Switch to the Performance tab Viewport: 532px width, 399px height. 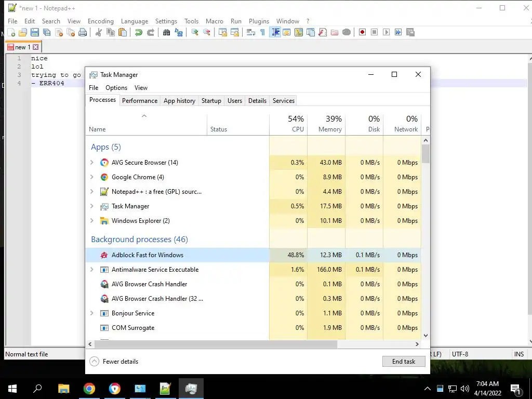(139, 101)
